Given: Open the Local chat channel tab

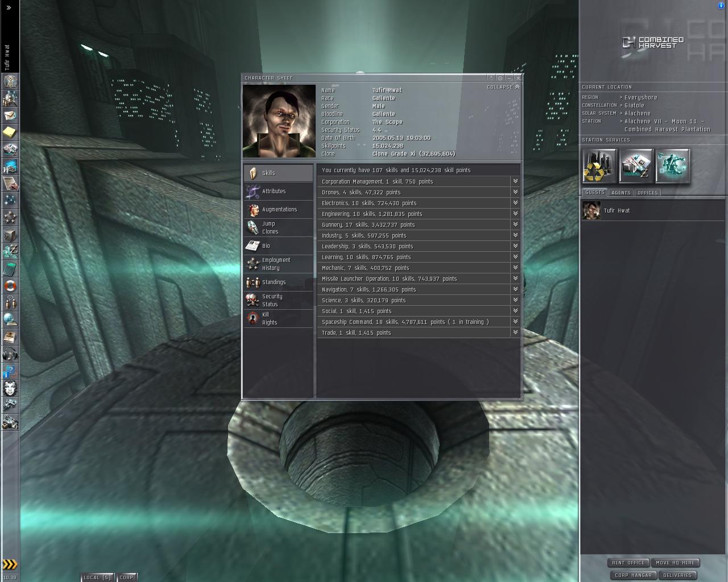Looking at the screenshot, I should [x=98, y=577].
